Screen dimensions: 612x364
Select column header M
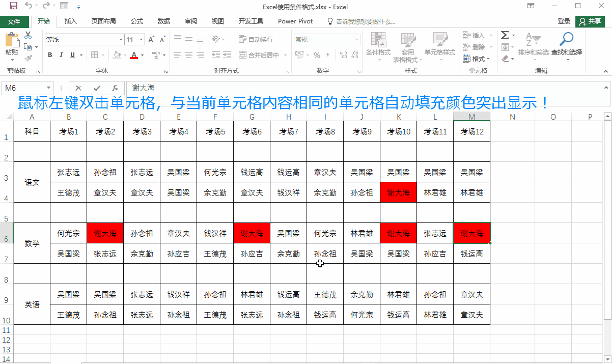471,117
